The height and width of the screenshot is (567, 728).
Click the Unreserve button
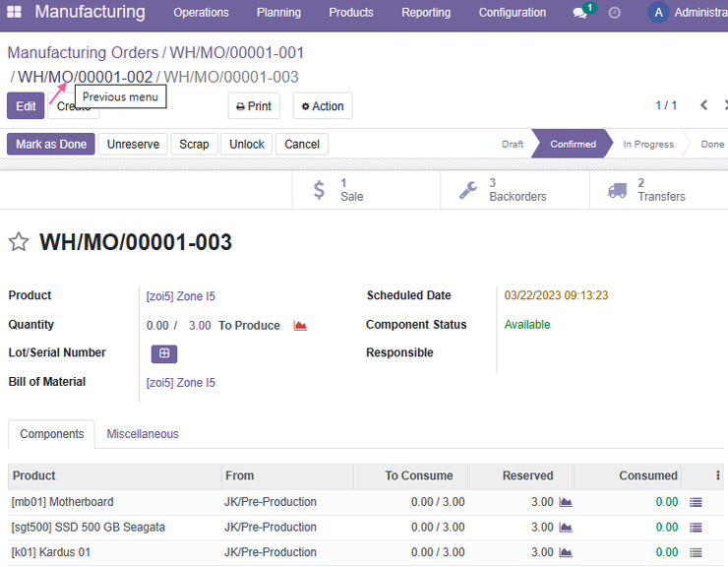(x=133, y=144)
